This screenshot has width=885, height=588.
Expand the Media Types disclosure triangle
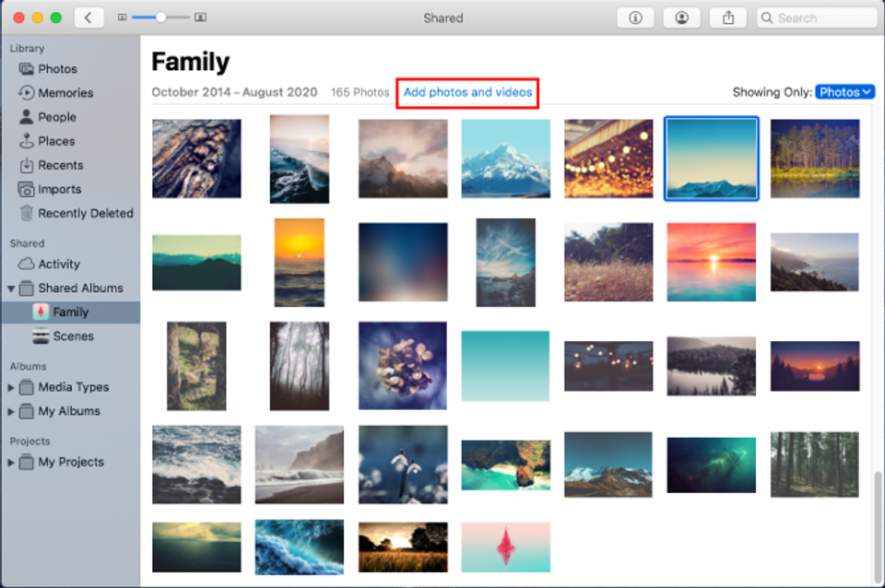(x=11, y=388)
